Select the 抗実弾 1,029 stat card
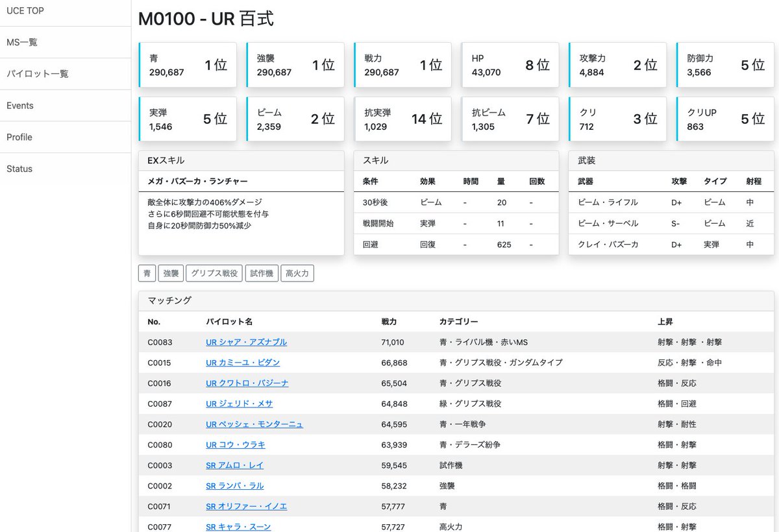Screen dimensions: 779x532 (x=402, y=119)
